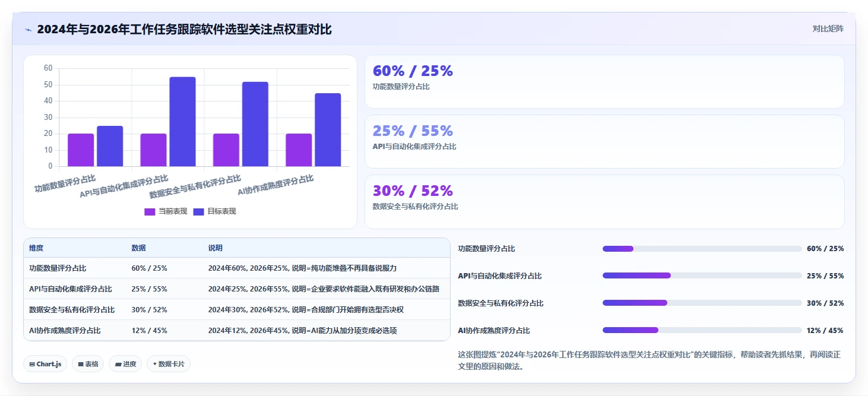
Task: Click the AI协作成熟度评分占比 x-axis label on the chart
Action: point(275,185)
